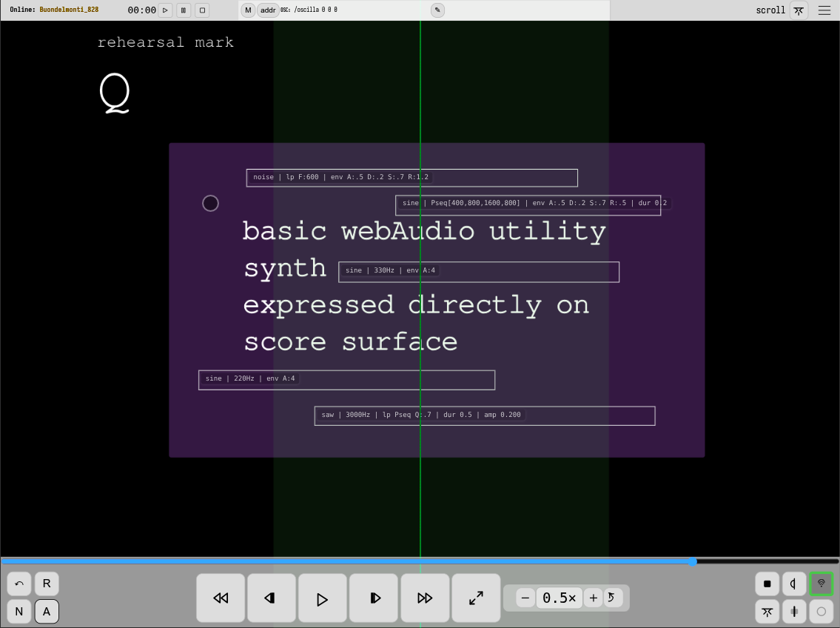
Task: Step backward one frame
Action: (271, 598)
